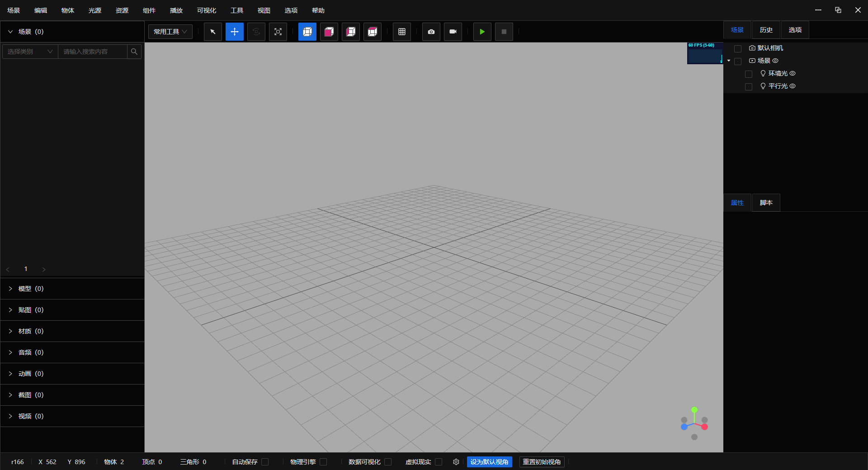Click the grid display icon in toolbar
This screenshot has width=868, height=470.
[401, 32]
